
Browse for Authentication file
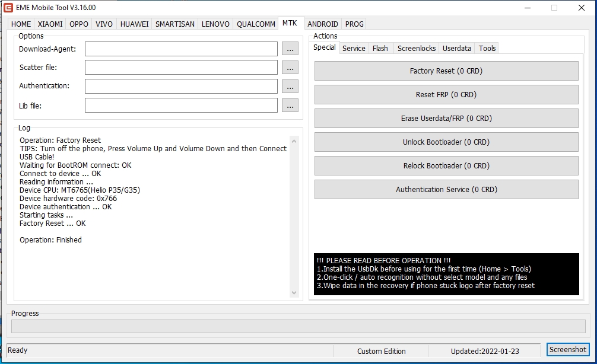point(290,87)
